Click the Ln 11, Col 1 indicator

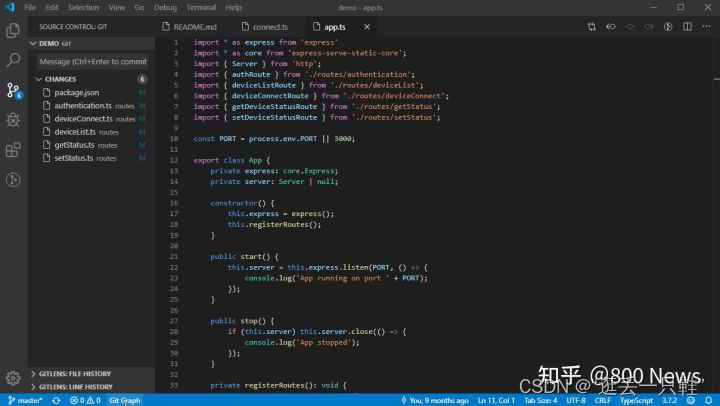[496, 400]
